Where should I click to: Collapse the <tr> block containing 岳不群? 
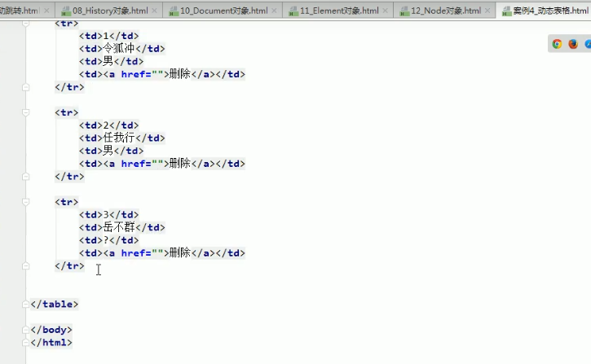tap(25, 202)
